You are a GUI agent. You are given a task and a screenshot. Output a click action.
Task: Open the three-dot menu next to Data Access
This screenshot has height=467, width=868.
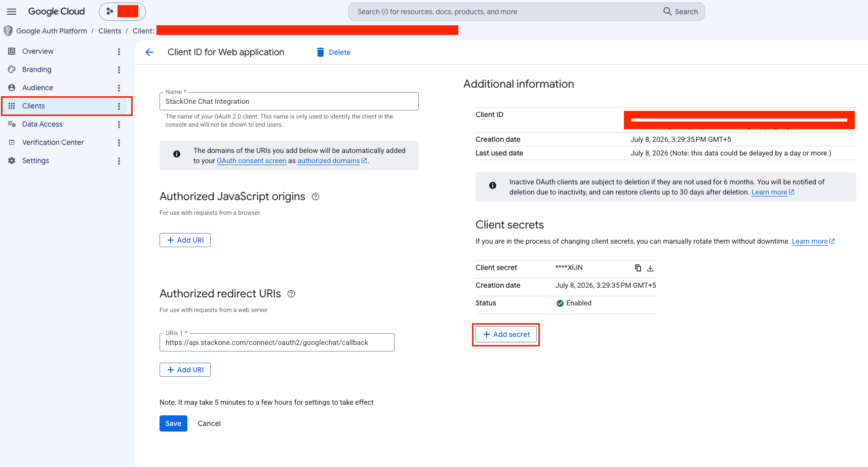click(x=119, y=125)
